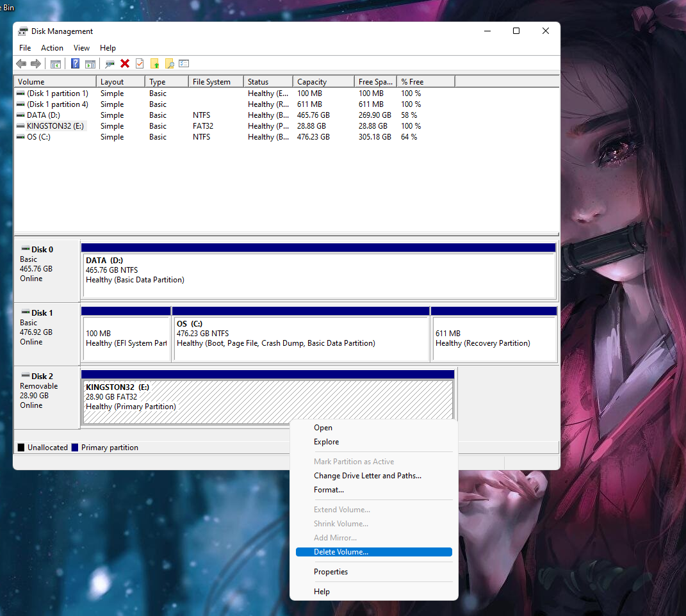The width and height of the screenshot is (686, 616).
Task: Click the Disk Management title bar icon
Action: pos(23,31)
